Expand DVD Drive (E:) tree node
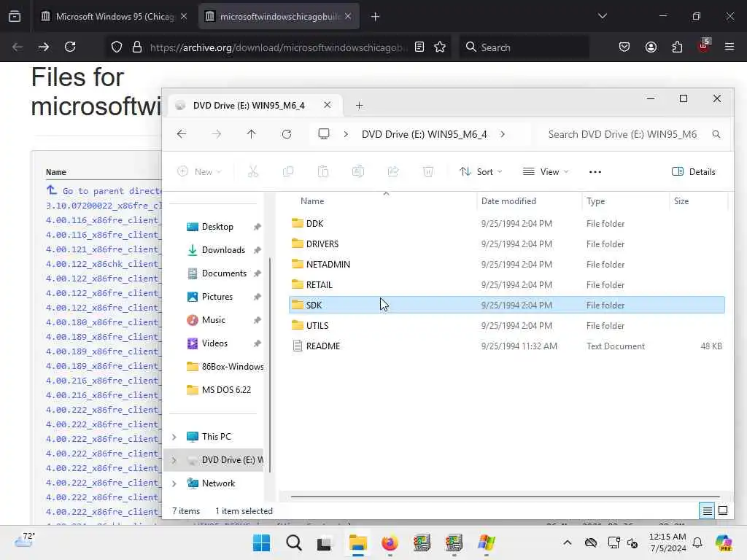This screenshot has width=747, height=560. [174, 460]
